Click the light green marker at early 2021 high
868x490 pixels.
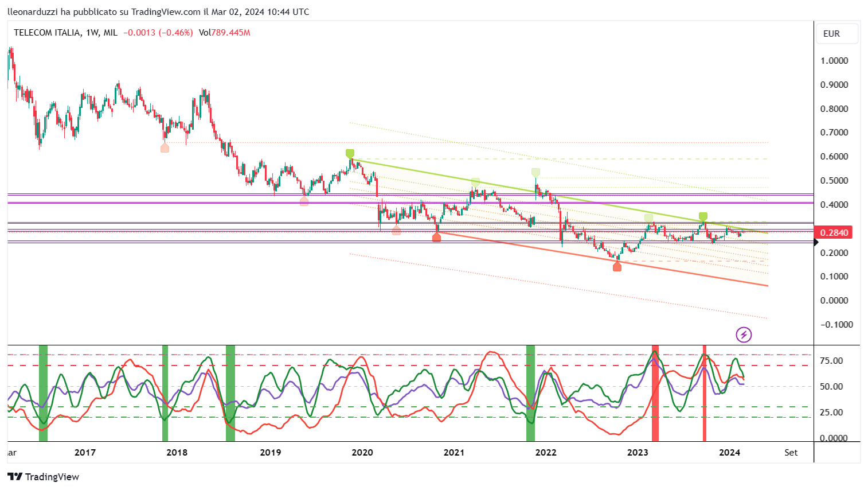click(x=475, y=182)
